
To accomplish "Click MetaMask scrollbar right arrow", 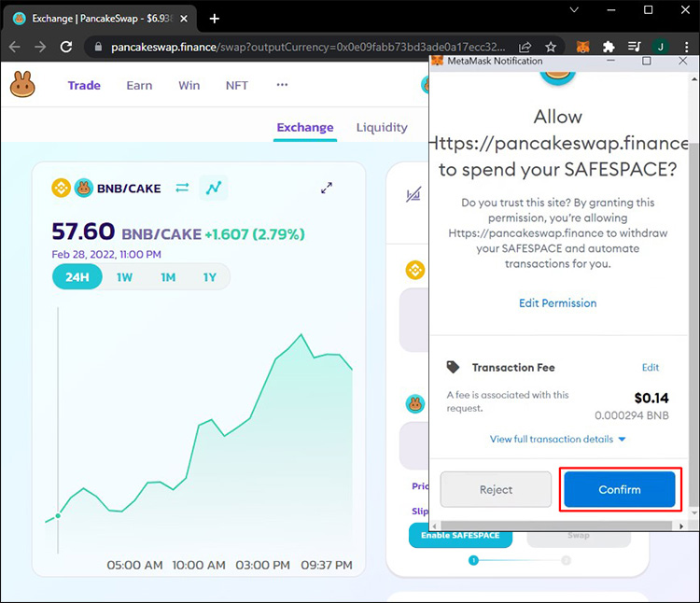I will tap(681, 526).
